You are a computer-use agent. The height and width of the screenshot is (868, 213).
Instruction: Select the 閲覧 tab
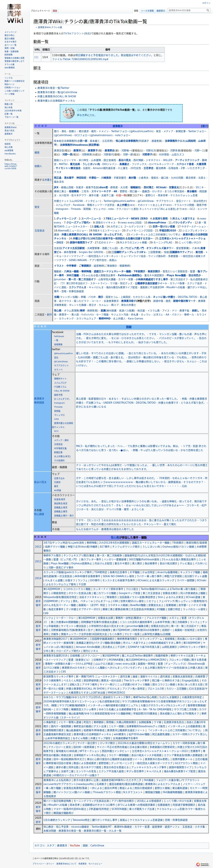(x=136, y=11)
